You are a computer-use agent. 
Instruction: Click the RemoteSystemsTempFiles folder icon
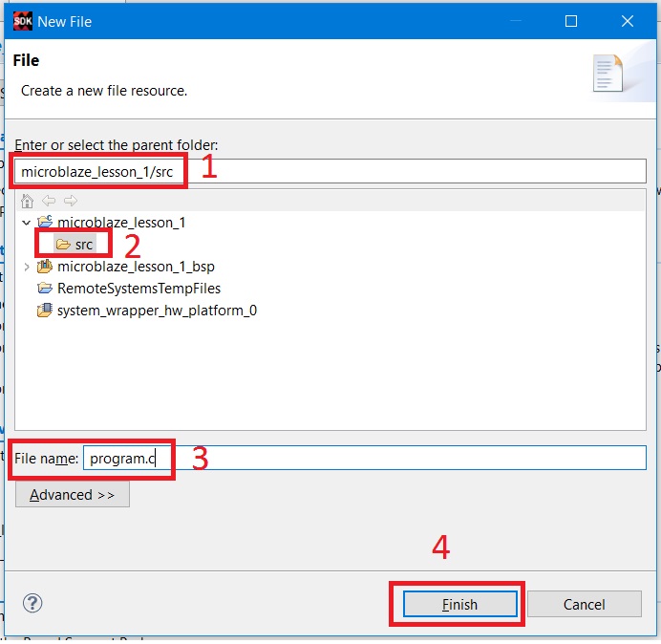(44, 289)
